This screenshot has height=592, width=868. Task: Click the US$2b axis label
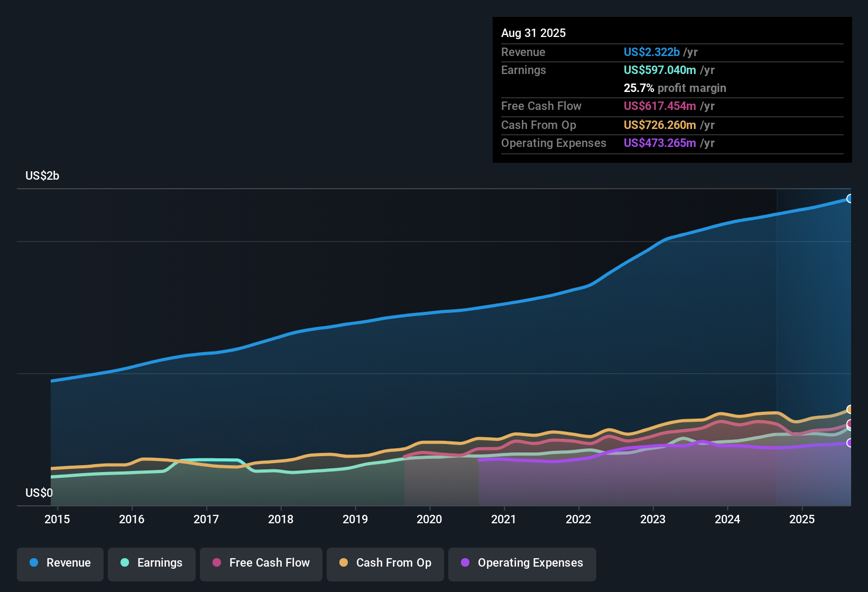(42, 175)
